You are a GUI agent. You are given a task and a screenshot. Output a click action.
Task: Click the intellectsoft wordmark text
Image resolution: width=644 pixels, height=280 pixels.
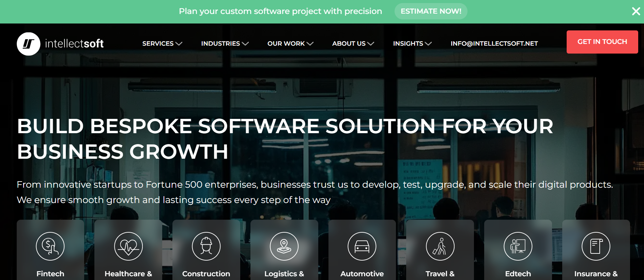(74, 44)
